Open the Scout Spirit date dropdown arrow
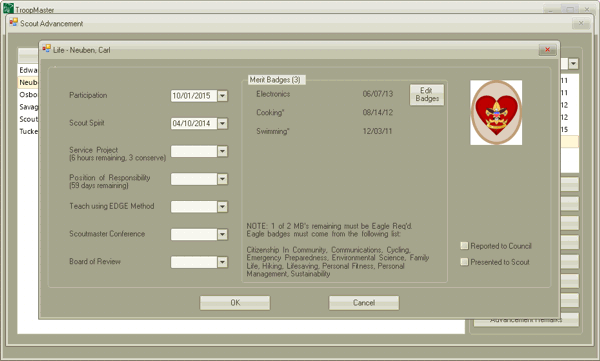The height and width of the screenshot is (361, 600). 222,123
